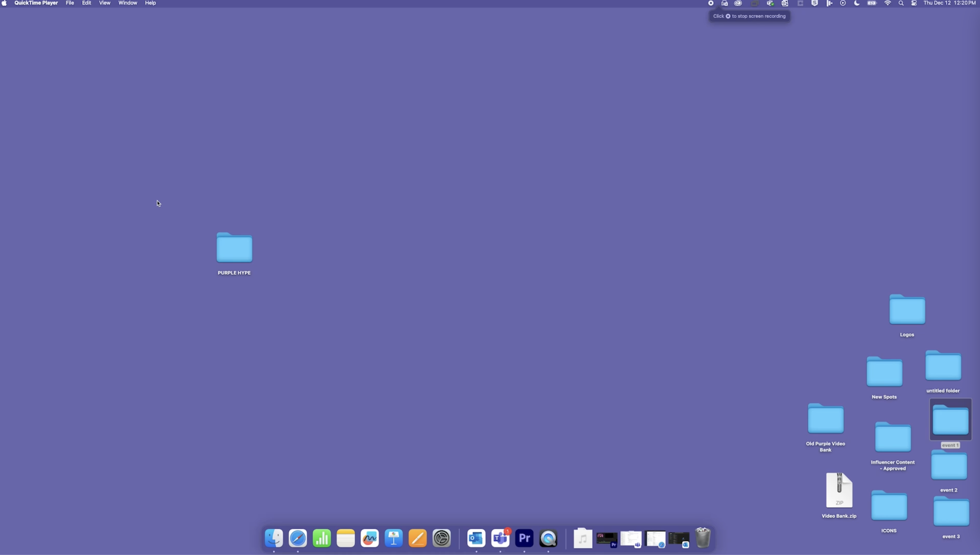Open the music file in the Dock
This screenshot has height=555, width=980.
click(583, 538)
